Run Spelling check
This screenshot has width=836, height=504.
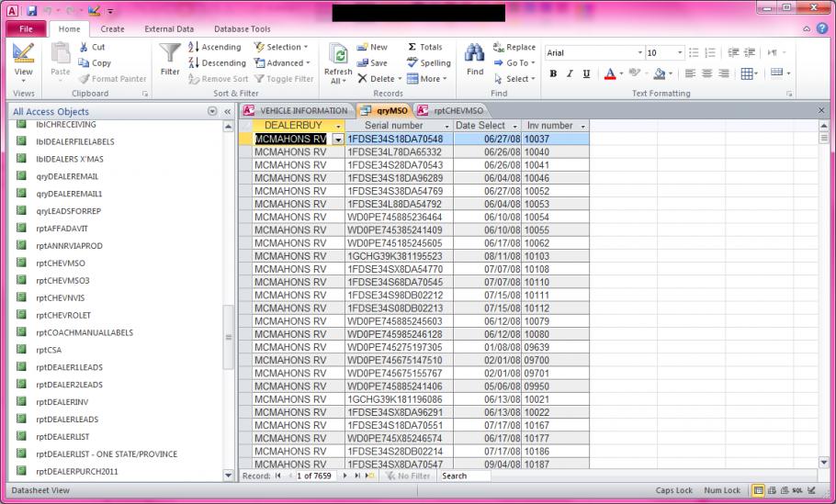429,62
